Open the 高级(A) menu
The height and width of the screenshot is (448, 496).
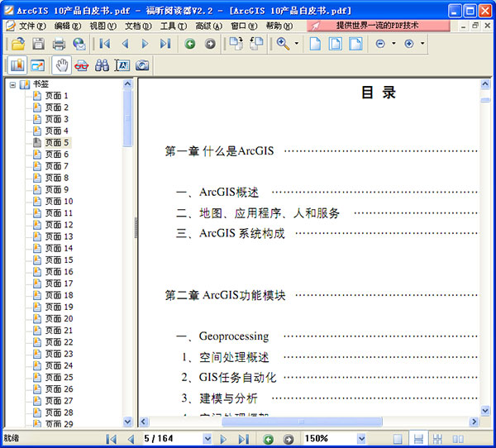(x=209, y=26)
